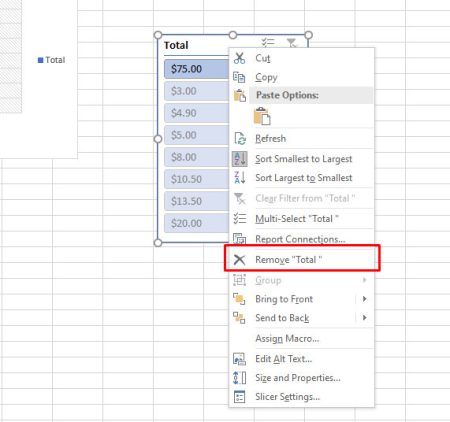The width and height of the screenshot is (450, 422).
Task: Click the Paste clipboard icon under Paste Options
Action: [262, 116]
